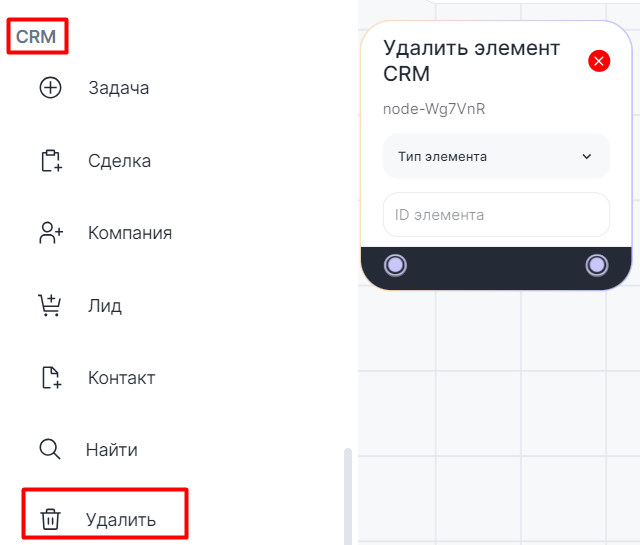Click the clipboard icon beside Сделка
This screenshot has width=640, height=545.
[x=50, y=161]
